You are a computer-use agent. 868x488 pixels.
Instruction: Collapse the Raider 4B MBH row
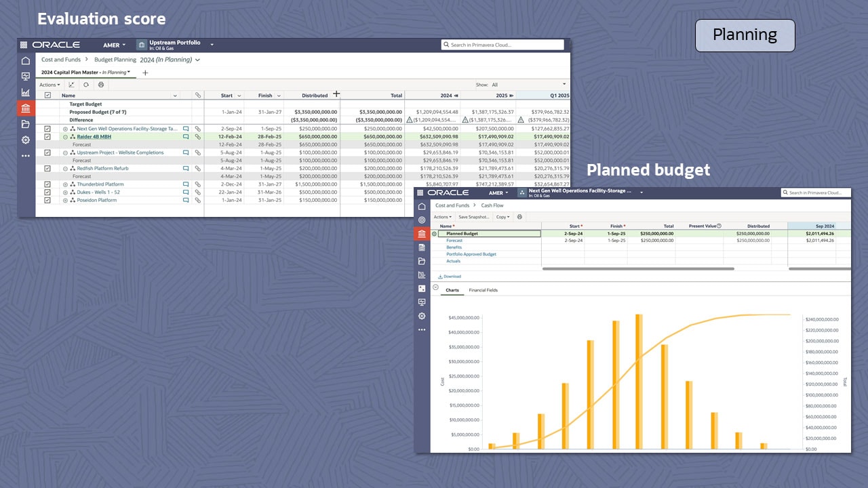tap(66, 137)
